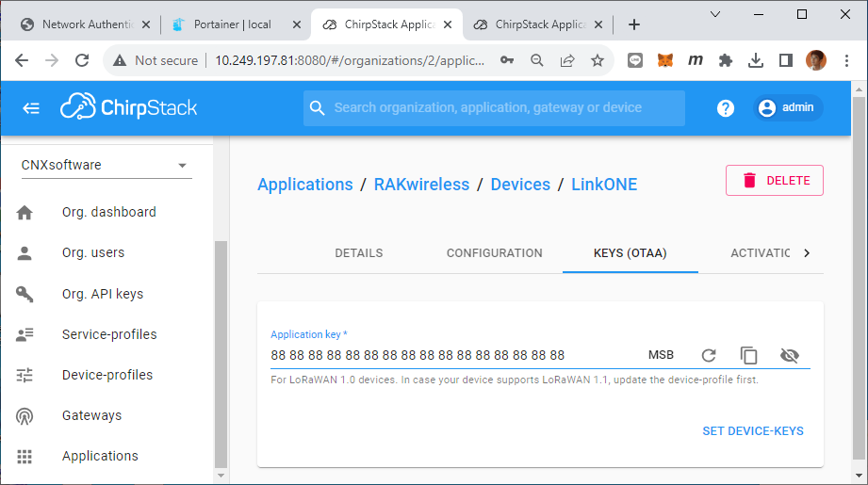Switch to the Network Authentication tab
868x485 pixels.
pos(87,24)
